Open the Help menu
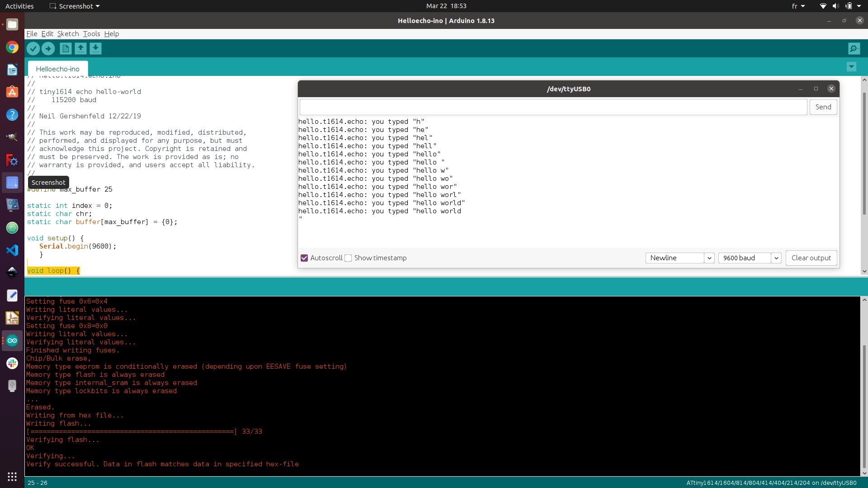The height and width of the screenshot is (488, 868). 112,34
